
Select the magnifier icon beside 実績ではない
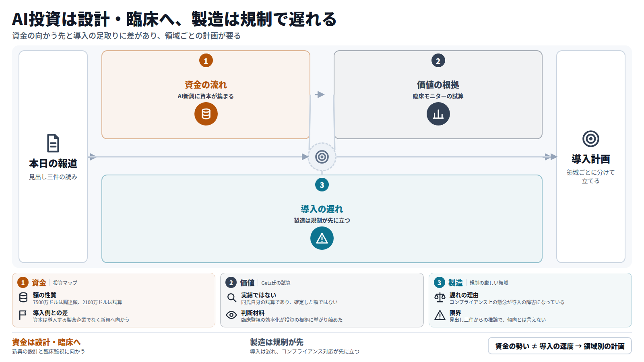pos(231,297)
